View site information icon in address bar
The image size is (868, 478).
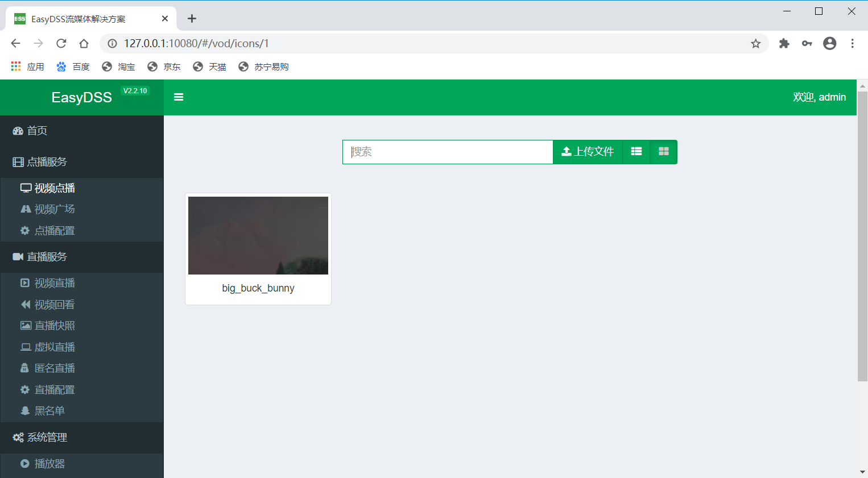113,44
